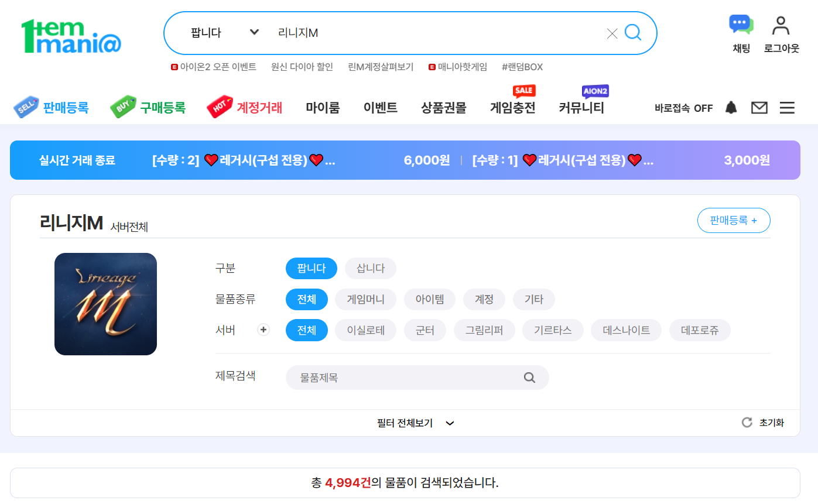This screenshot has width=818, height=504.
Task: Open notifications bell icon
Action: coord(731,108)
